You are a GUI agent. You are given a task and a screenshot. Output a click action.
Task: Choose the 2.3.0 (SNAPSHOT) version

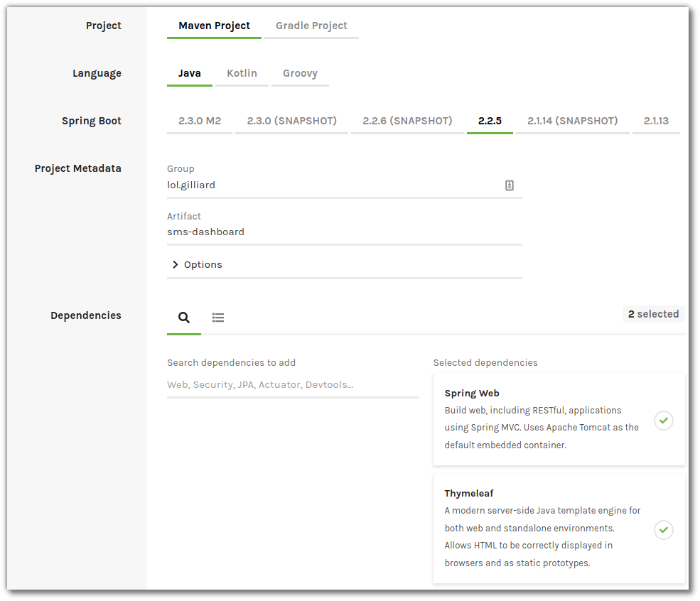pos(291,121)
